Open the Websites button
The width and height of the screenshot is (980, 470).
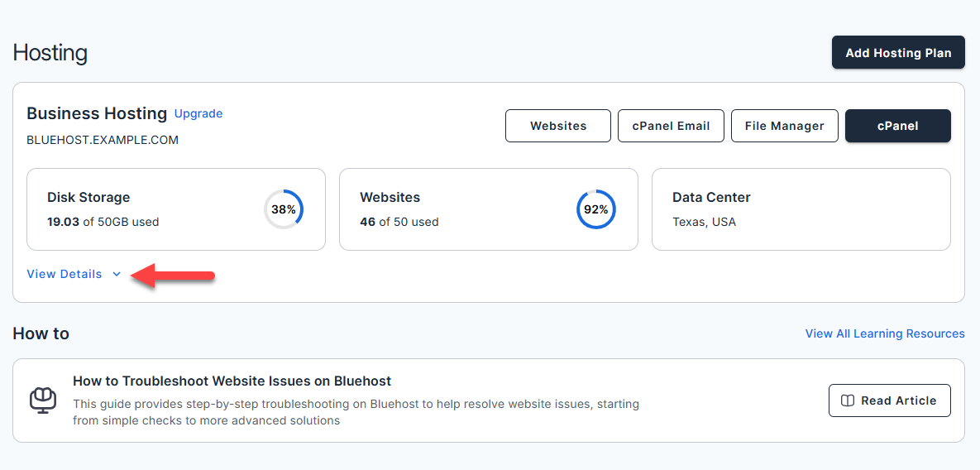pos(558,126)
